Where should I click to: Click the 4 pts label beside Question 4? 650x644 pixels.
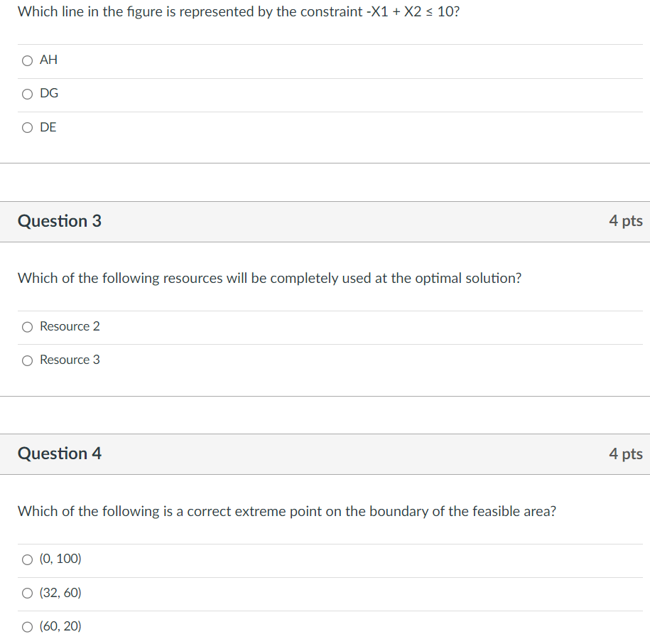[x=626, y=454]
